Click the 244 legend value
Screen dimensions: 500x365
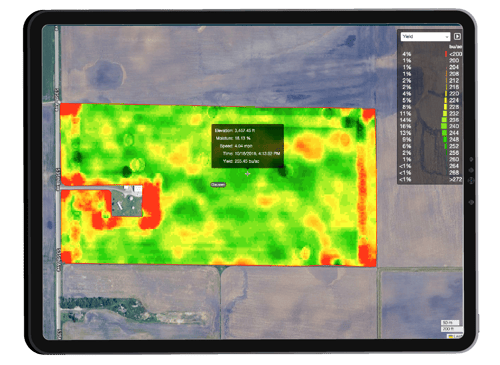(454, 133)
